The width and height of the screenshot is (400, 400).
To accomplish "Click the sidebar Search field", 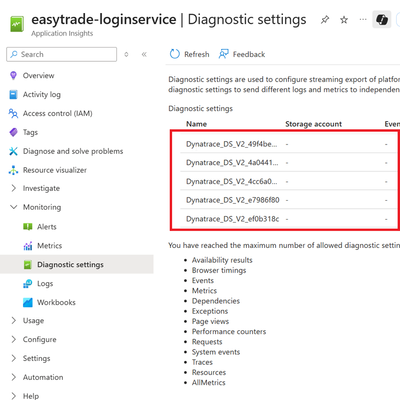I will [62, 54].
